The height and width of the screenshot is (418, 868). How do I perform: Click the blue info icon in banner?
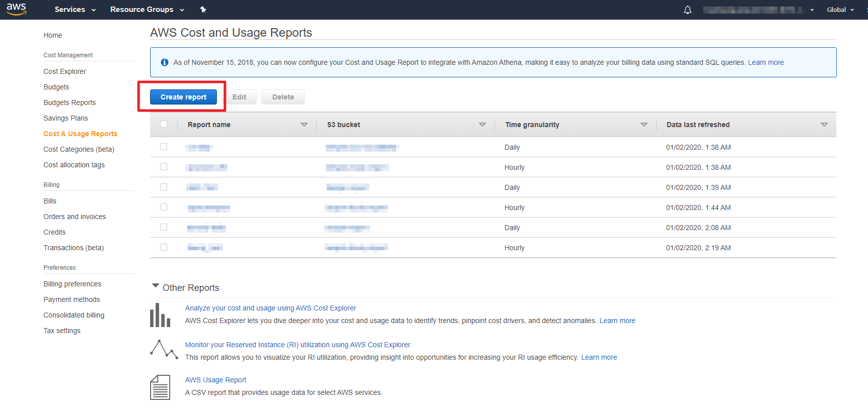pyautogui.click(x=164, y=62)
